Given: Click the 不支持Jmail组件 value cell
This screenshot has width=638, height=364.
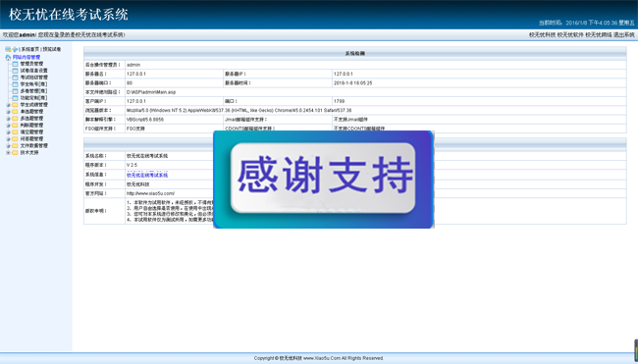Looking at the screenshot, I should [350, 120].
